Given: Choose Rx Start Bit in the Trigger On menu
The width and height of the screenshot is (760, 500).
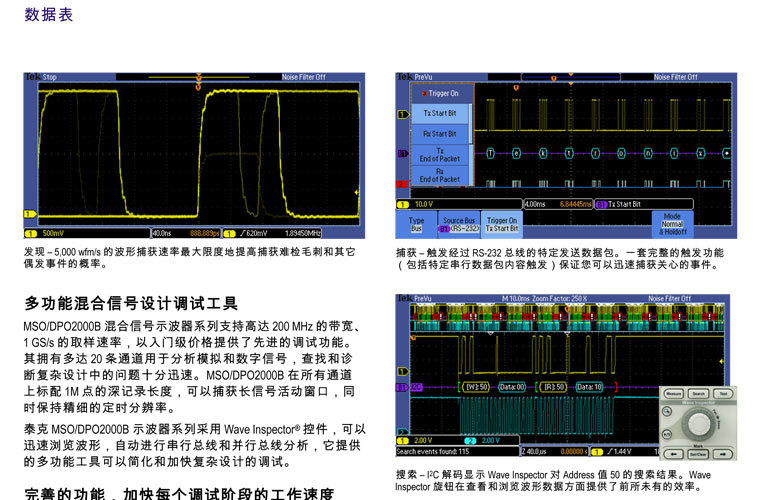Looking at the screenshot, I should click(x=440, y=134).
